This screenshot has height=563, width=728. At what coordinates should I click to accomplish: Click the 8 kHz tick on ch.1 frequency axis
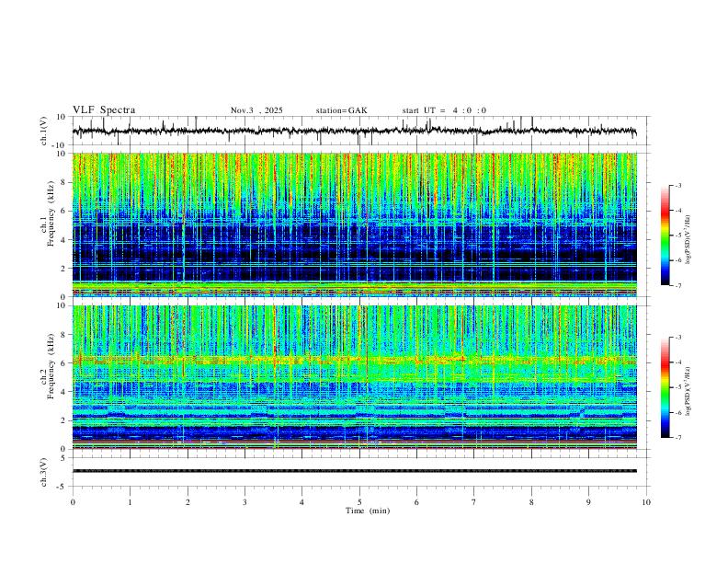63,182
